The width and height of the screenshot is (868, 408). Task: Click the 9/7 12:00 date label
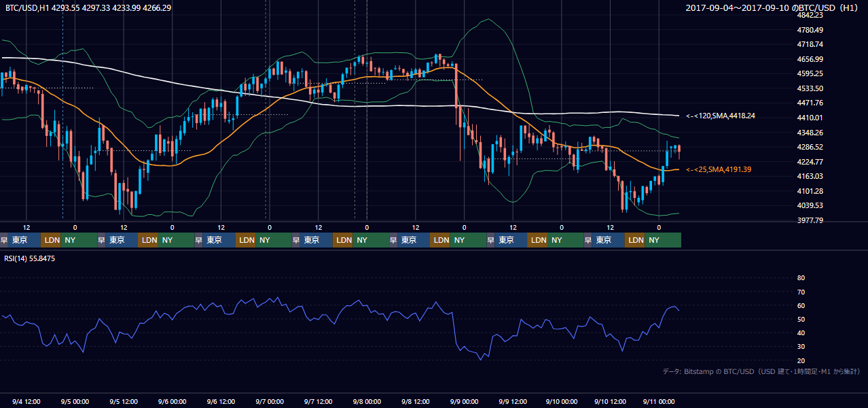coord(319,401)
